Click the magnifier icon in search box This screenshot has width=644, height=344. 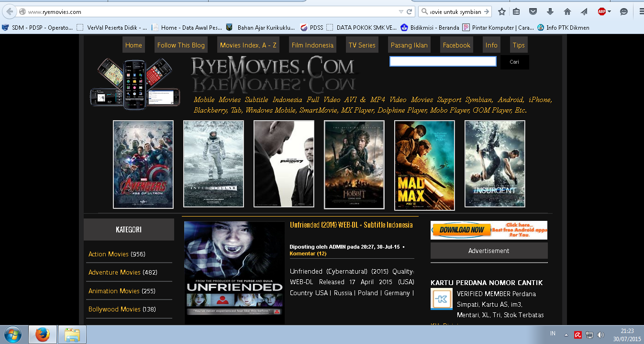424,11
